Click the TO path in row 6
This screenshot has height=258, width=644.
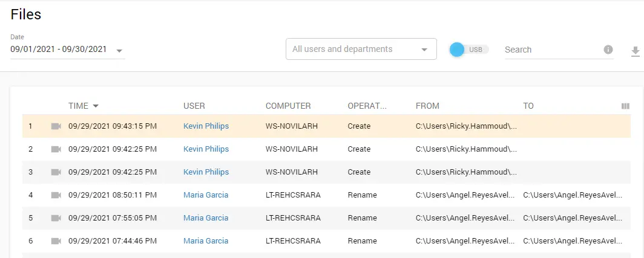tap(573, 240)
